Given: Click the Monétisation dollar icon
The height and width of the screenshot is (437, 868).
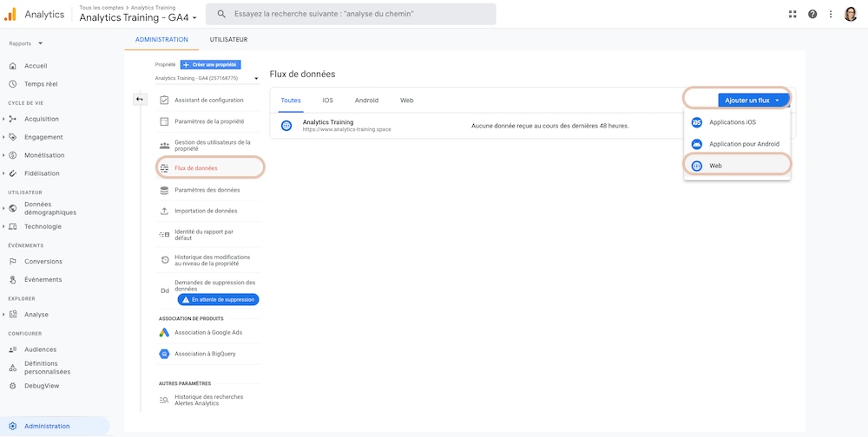Looking at the screenshot, I should (x=13, y=155).
